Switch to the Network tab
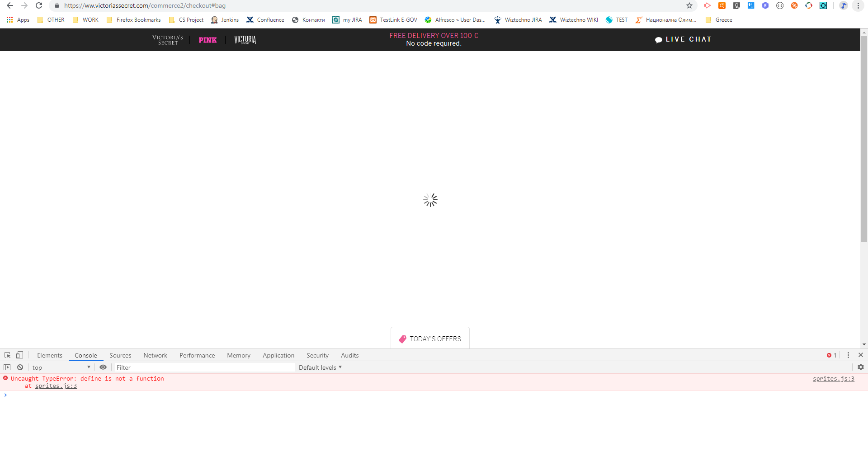This screenshot has height=452, width=868. tap(155, 355)
